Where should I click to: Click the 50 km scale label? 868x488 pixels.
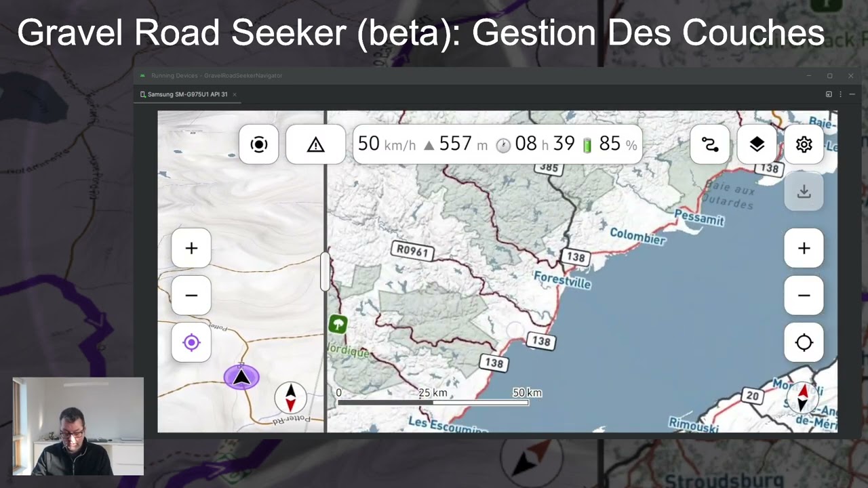click(x=527, y=392)
